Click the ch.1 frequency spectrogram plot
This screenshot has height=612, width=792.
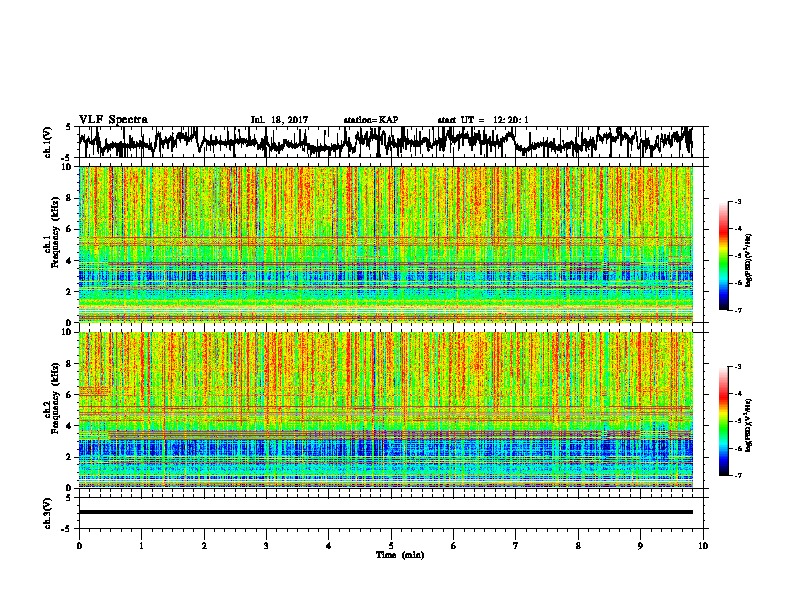(x=386, y=244)
